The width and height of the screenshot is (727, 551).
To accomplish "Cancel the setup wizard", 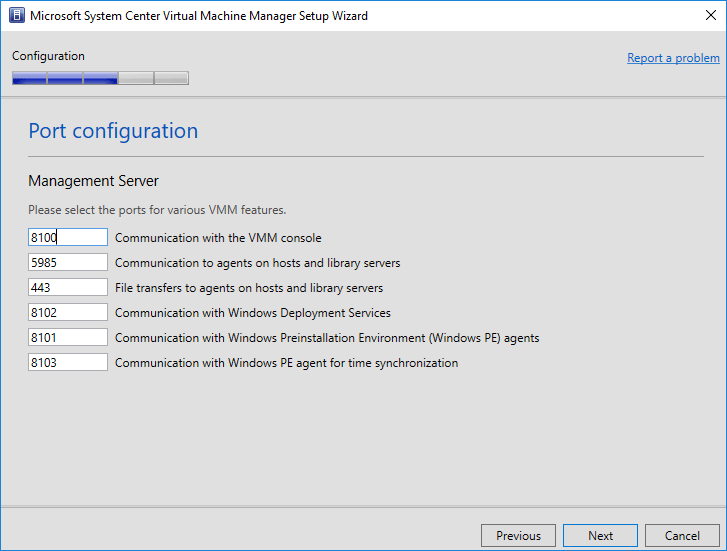I will click(x=682, y=535).
